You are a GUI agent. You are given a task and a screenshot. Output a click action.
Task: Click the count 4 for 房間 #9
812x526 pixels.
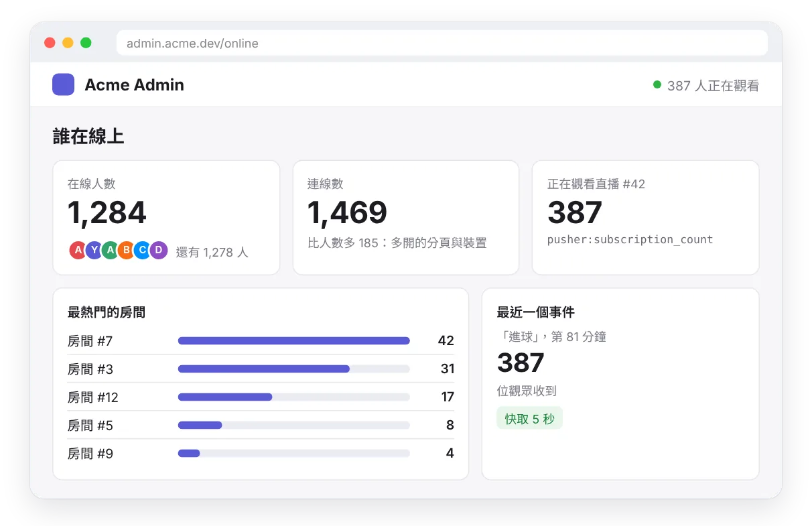450,454
